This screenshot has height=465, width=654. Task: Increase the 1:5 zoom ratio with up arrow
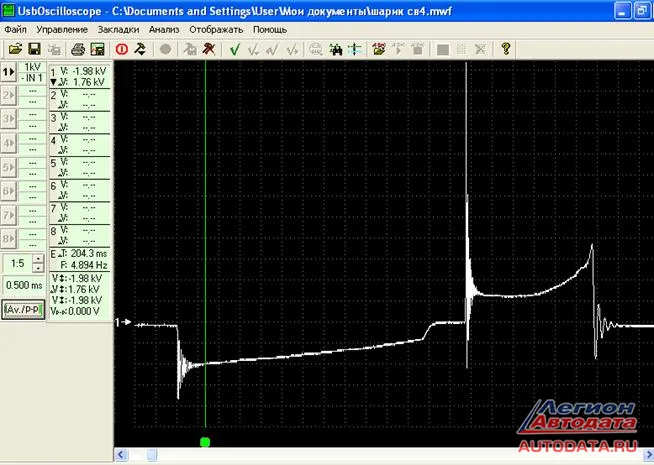pyautogui.click(x=38, y=259)
